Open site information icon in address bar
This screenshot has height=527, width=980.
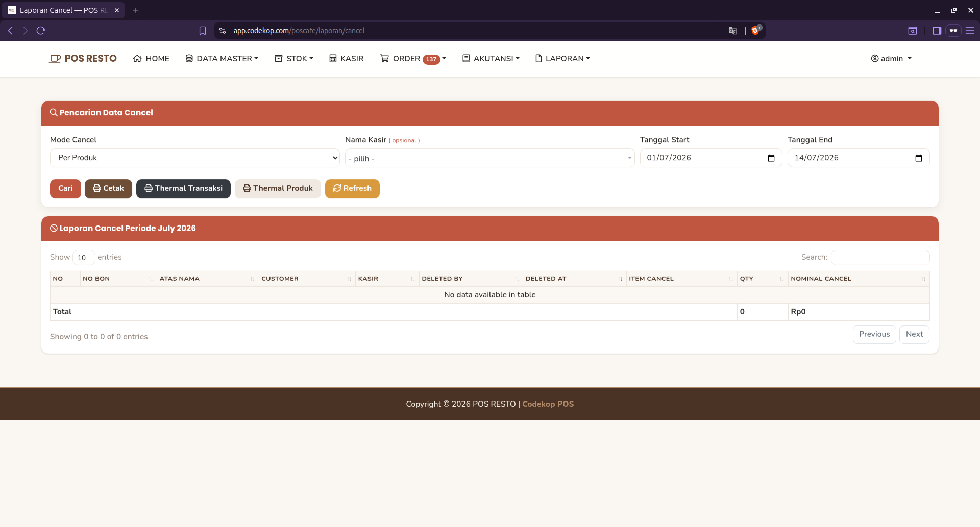pos(223,31)
